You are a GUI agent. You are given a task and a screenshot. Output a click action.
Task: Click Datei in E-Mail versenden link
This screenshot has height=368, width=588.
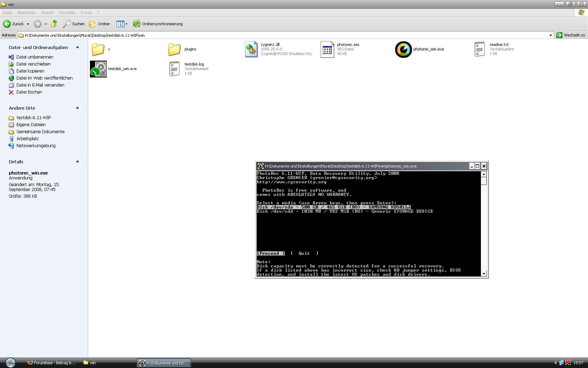pyautogui.click(x=40, y=85)
